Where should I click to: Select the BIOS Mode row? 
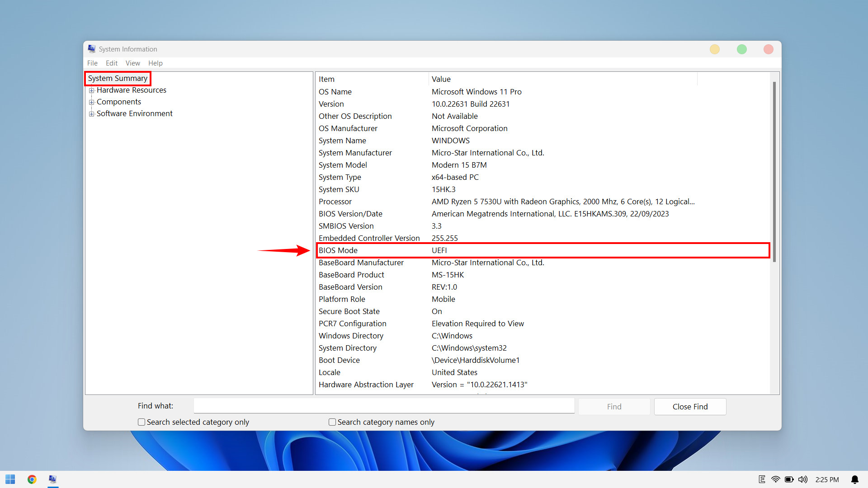click(x=542, y=250)
